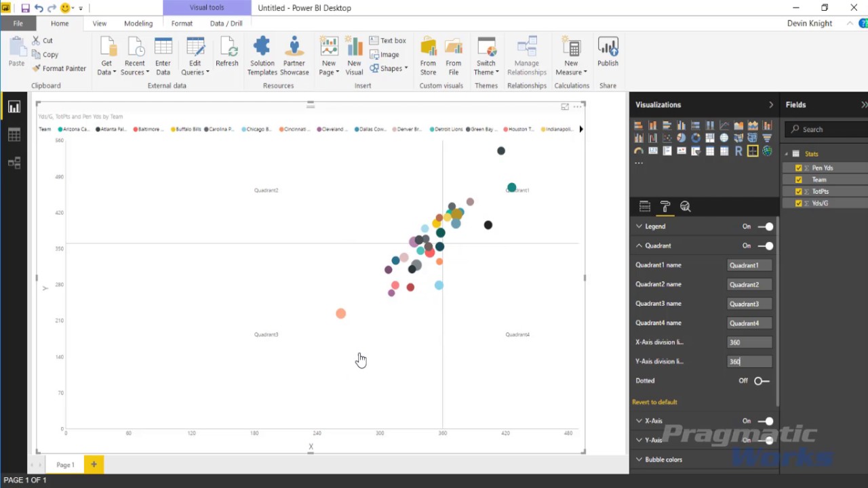This screenshot has width=868, height=488.
Task: Expand the Legend format section
Action: click(639, 226)
